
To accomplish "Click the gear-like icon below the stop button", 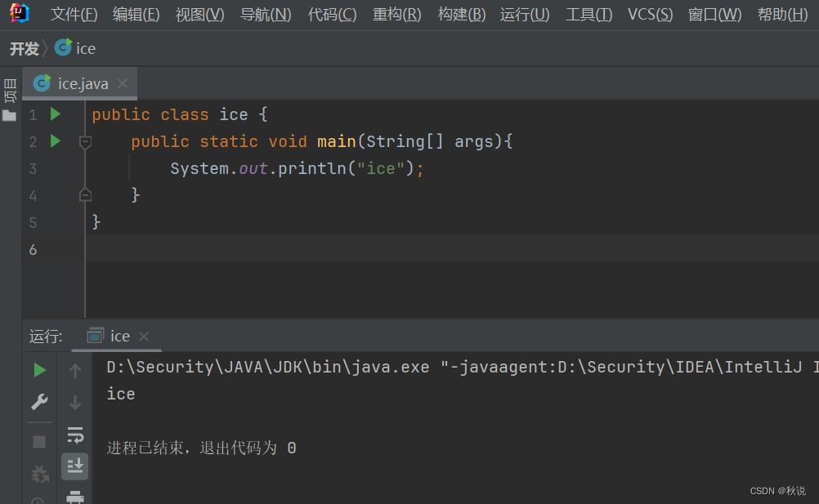I will click(x=40, y=475).
